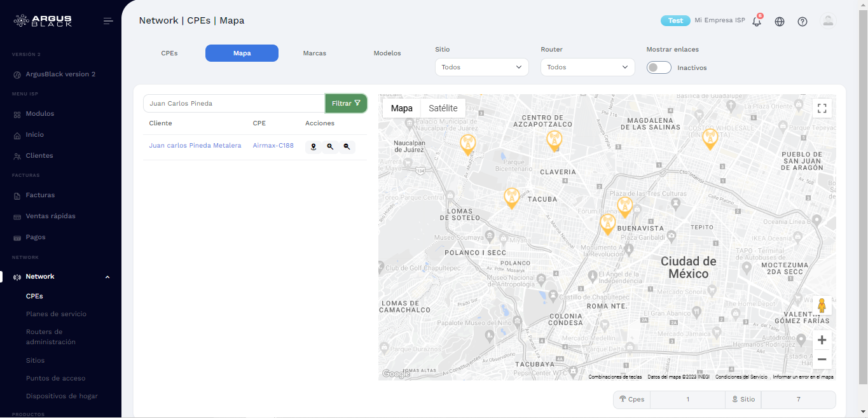The height and width of the screenshot is (418, 868).
Task: Click the Juan Carlos Pineda search field
Action: tap(233, 103)
